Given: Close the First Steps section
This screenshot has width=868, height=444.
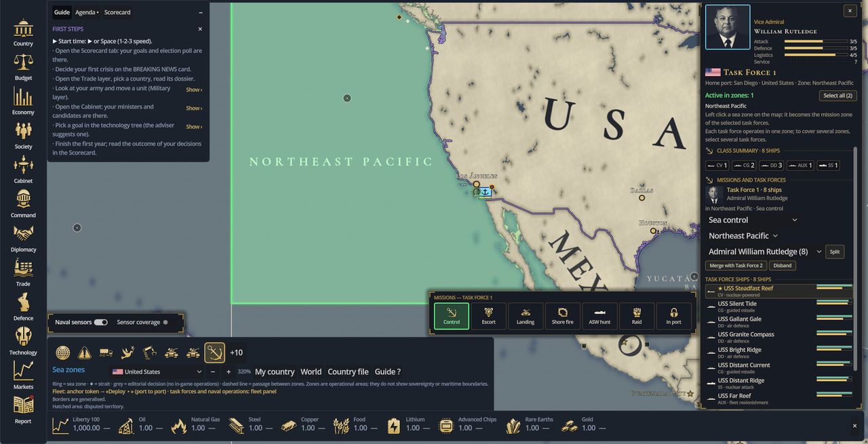Looking at the screenshot, I should click(x=200, y=29).
